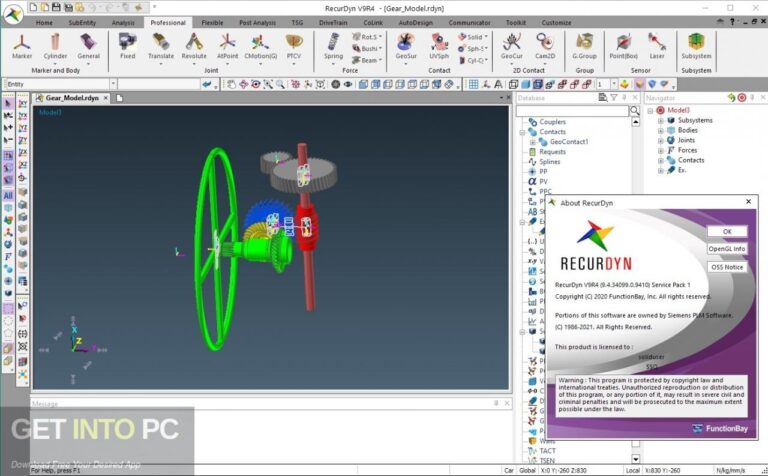
Task: Click the Rot.S force tool
Action: coord(367,37)
